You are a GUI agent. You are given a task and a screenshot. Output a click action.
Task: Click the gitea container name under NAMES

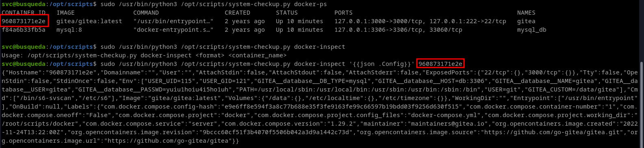[x=526, y=21]
